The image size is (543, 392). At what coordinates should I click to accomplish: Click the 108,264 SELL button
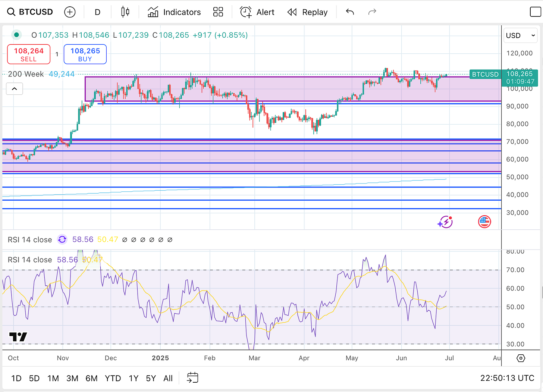point(29,54)
